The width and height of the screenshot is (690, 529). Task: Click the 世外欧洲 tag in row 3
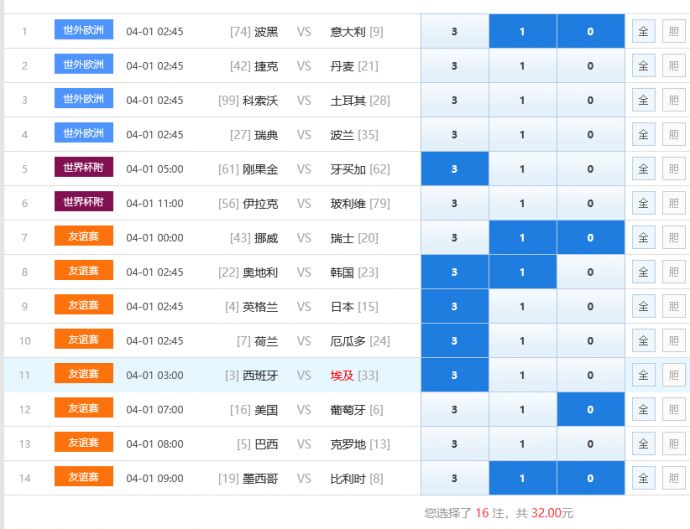pyautogui.click(x=83, y=100)
